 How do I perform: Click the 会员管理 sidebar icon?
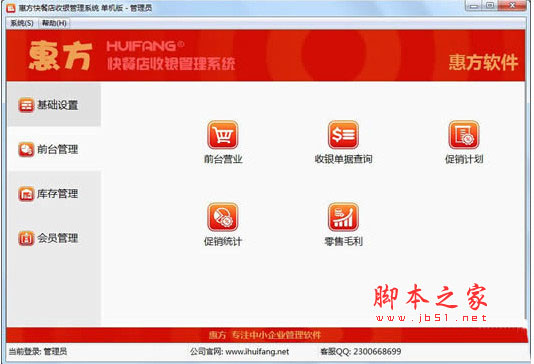point(26,238)
